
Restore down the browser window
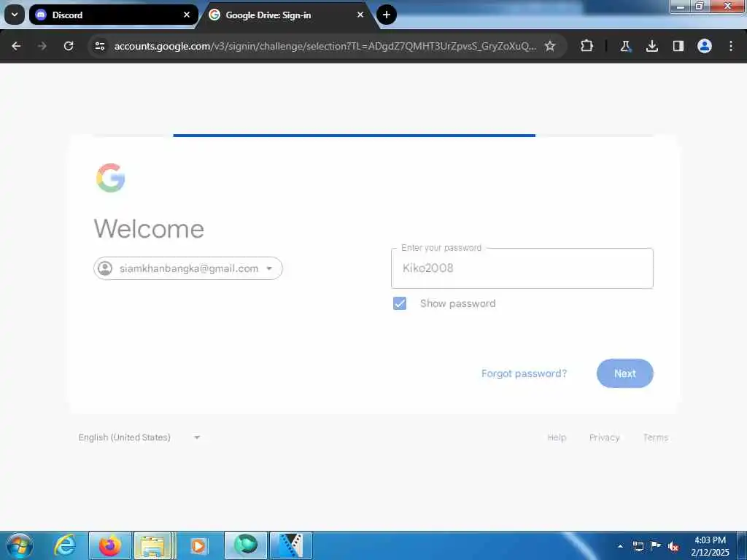tap(700, 6)
